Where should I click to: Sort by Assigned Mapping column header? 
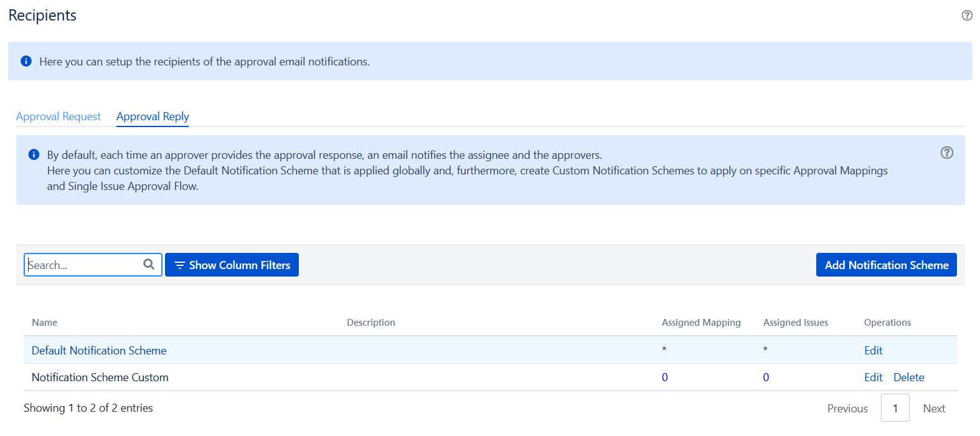pyautogui.click(x=701, y=323)
